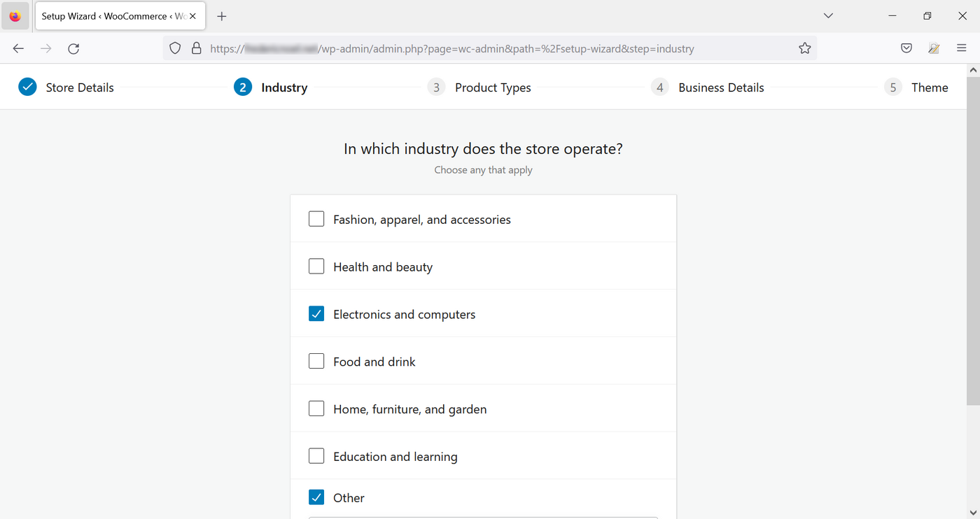
Task: Click the browser reload icon
Action: pyautogui.click(x=73, y=48)
